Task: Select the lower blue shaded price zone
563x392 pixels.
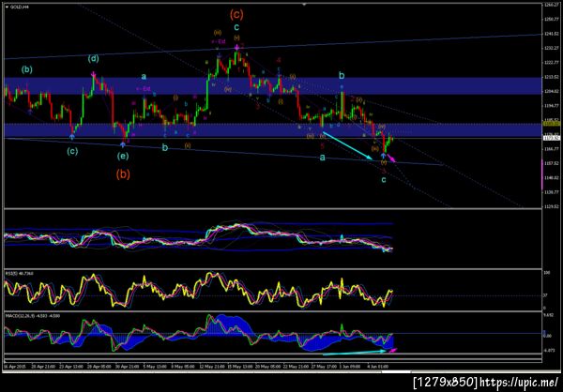Action: point(272,130)
